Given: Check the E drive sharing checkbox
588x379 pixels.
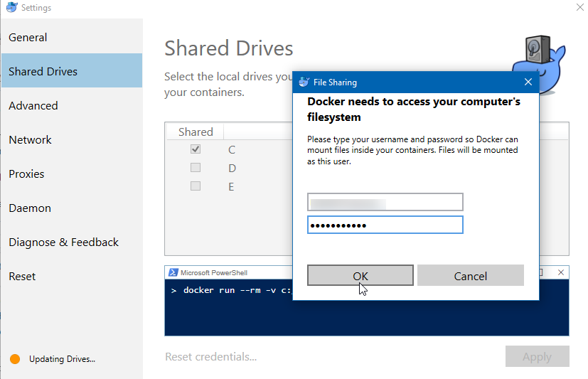Looking at the screenshot, I should (196, 186).
